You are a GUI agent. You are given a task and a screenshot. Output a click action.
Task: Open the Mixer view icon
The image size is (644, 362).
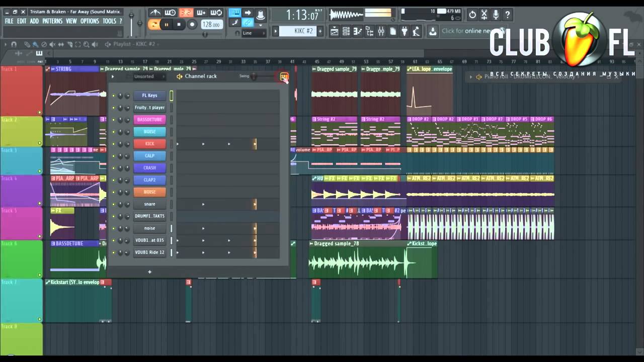point(381,31)
